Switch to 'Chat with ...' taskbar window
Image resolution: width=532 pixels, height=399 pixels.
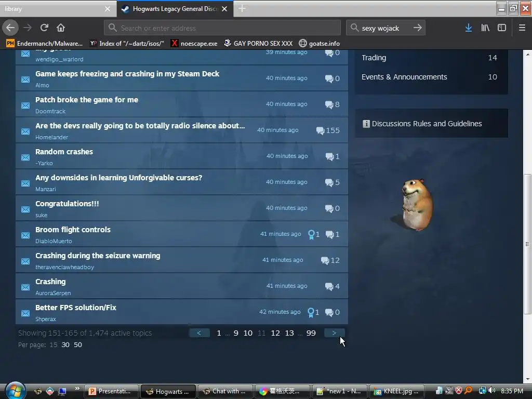click(x=225, y=391)
